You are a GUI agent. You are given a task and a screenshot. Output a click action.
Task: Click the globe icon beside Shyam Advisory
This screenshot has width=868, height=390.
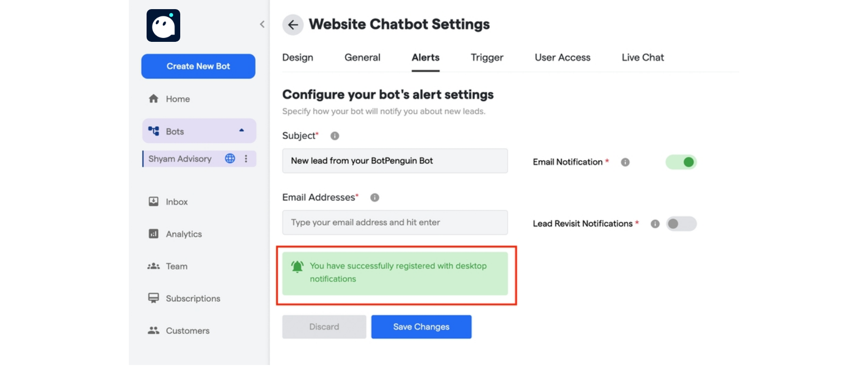230,159
